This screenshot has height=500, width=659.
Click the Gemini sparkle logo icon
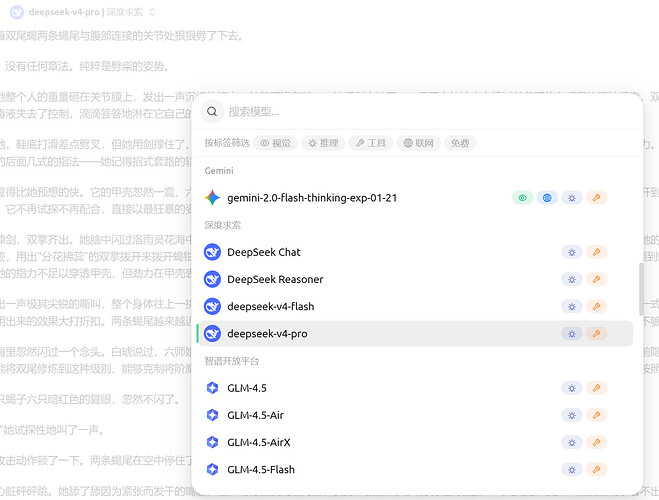(x=212, y=198)
